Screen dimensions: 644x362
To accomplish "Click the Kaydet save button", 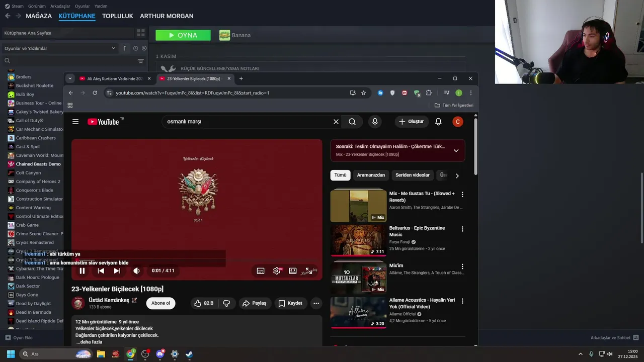I will click(x=290, y=303).
